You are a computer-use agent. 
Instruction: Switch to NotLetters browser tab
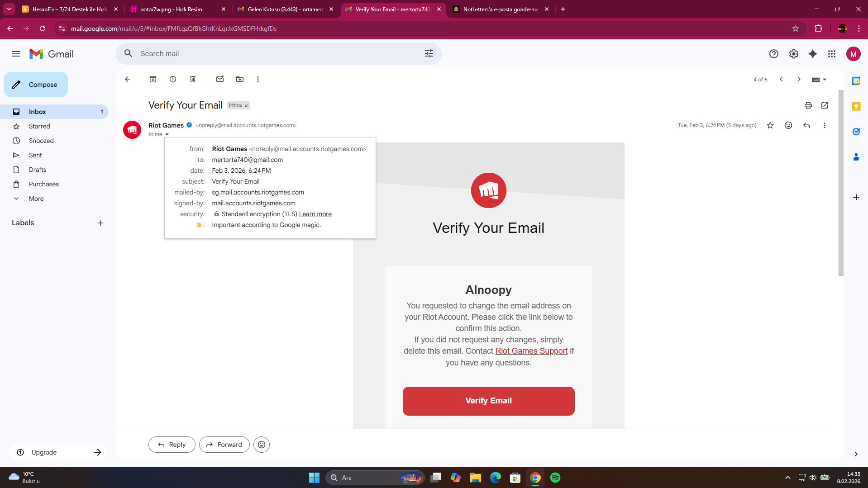(x=501, y=9)
